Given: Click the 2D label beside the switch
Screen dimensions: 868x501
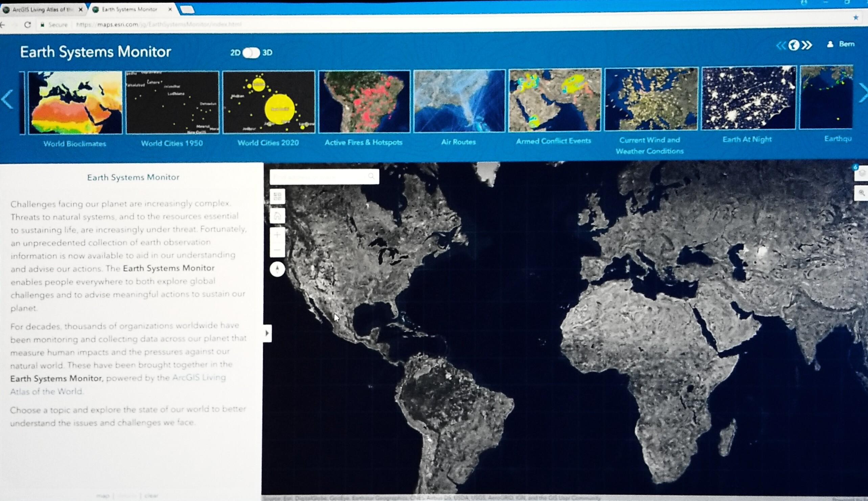Looking at the screenshot, I should (235, 53).
